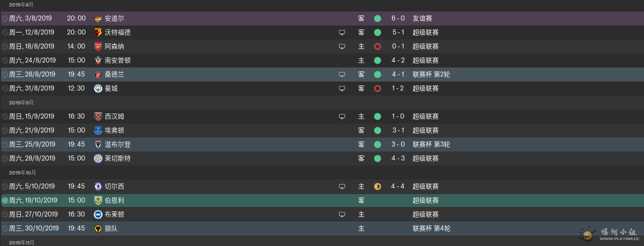This screenshot has height=246, width=644.
Task: Collapse the 2019年8月 month section
Action: [x=22, y=4]
